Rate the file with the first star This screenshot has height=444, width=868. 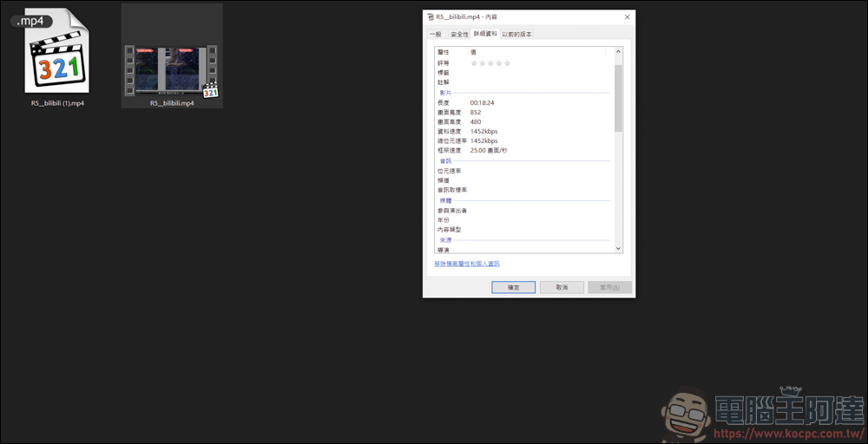coord(474,63)
